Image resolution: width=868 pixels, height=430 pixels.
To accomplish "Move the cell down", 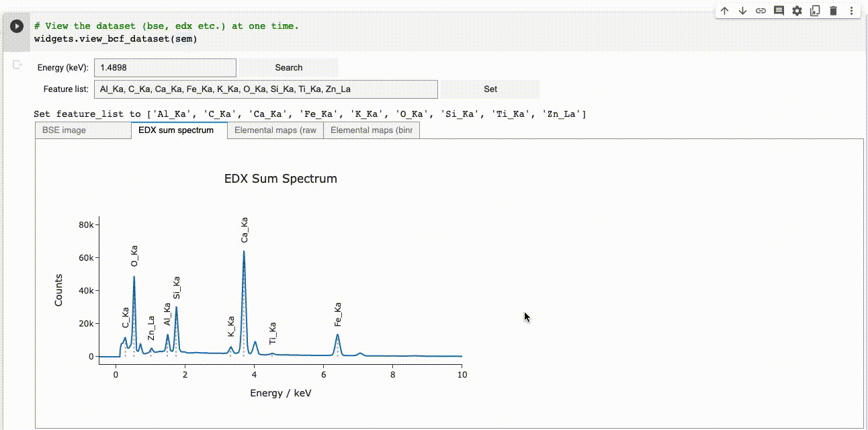I will pos(742,11).
